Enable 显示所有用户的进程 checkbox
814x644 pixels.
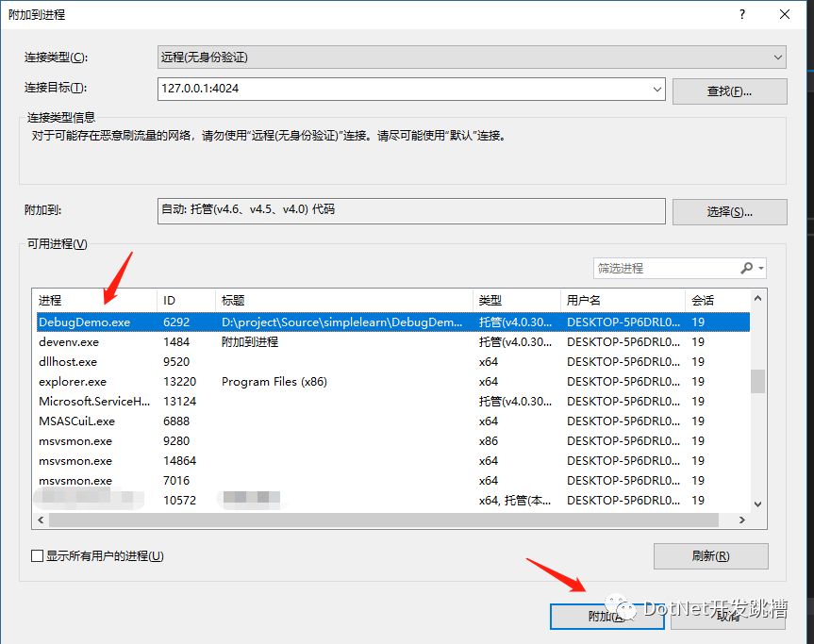tap(37, 556)
